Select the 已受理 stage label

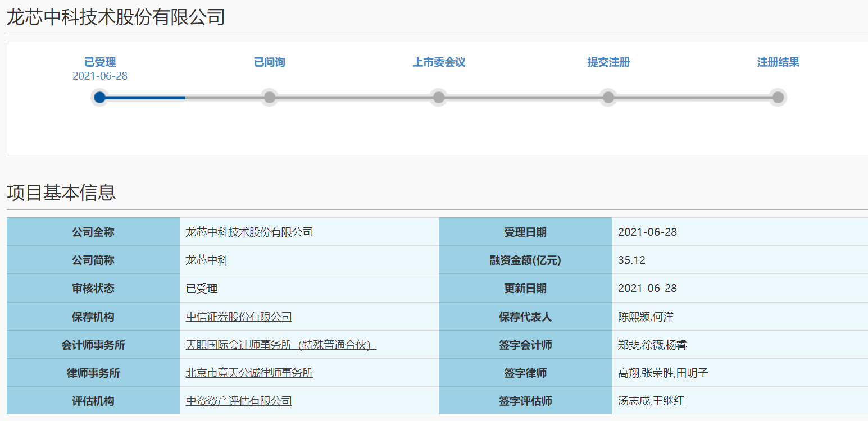tap(100, 62)
